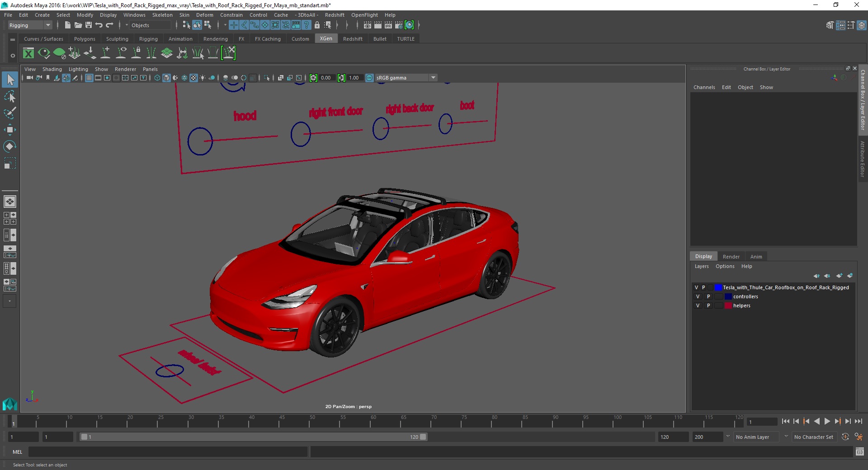Activate the Paint Selection tool

tap(10, 113)
